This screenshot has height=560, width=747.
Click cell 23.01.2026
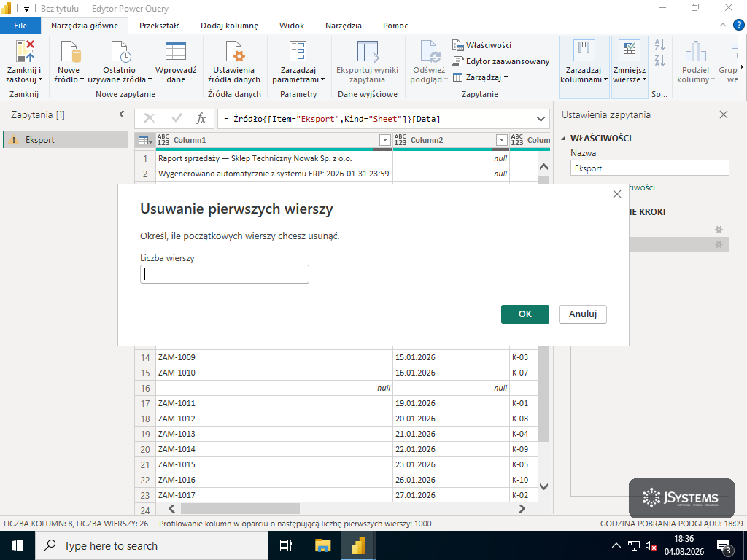(451, 464)
